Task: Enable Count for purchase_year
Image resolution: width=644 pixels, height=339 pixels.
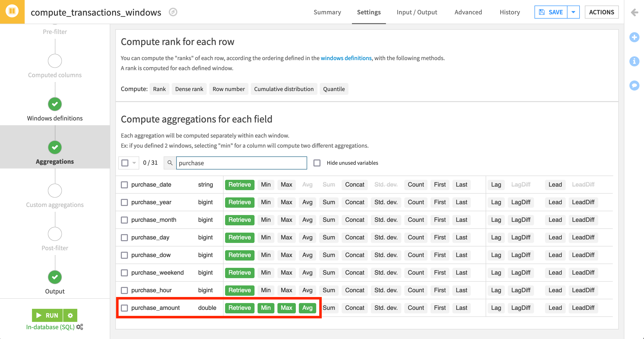Action: (x=416, y=202)
